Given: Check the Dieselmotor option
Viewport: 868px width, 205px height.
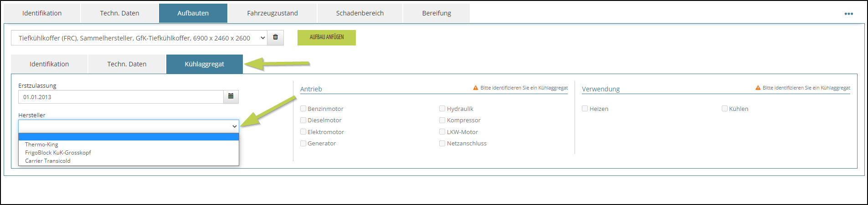Looking at the screenshot, I should pyautogui.click(x=303, y=120).
